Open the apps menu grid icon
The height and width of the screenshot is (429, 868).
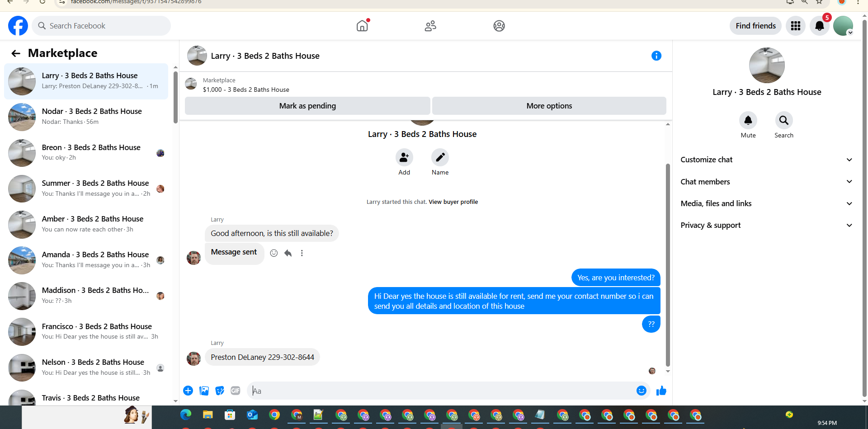click(x=796, y=26)
